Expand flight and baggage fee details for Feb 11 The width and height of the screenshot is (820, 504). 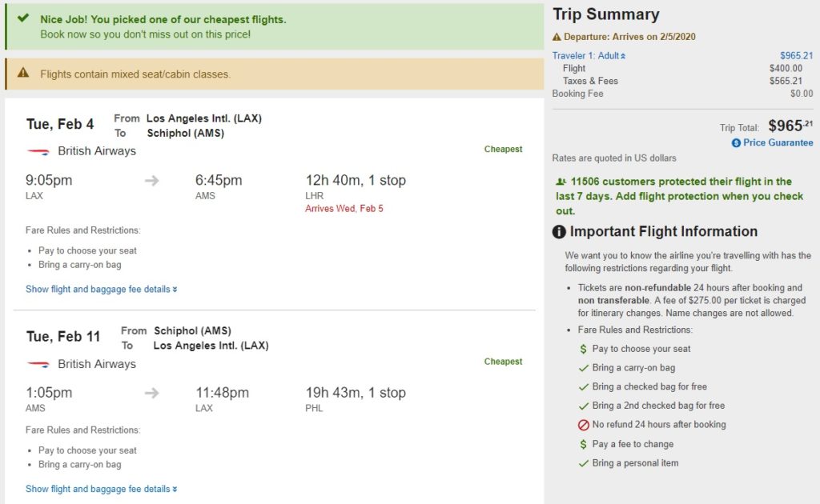[x=101, y=489]
